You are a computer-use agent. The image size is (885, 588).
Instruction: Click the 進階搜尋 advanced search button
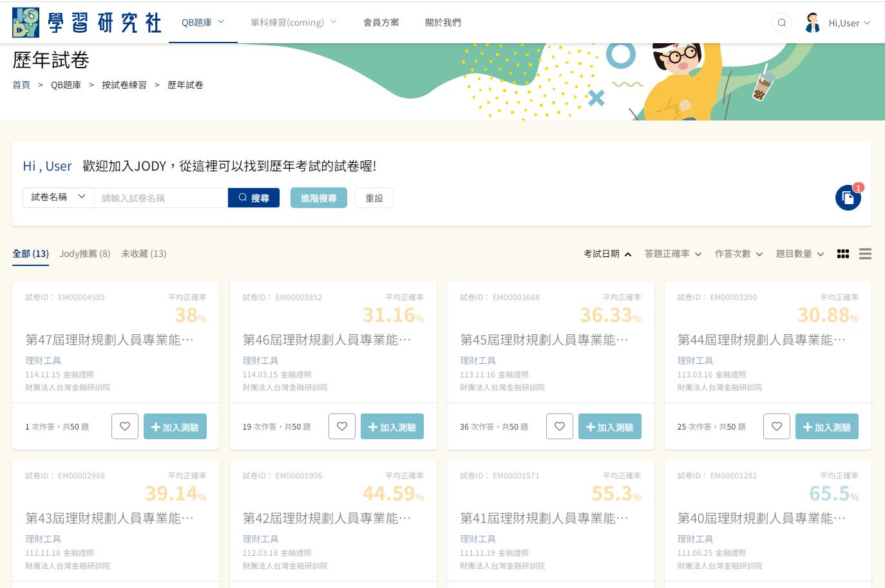[319, 198]
